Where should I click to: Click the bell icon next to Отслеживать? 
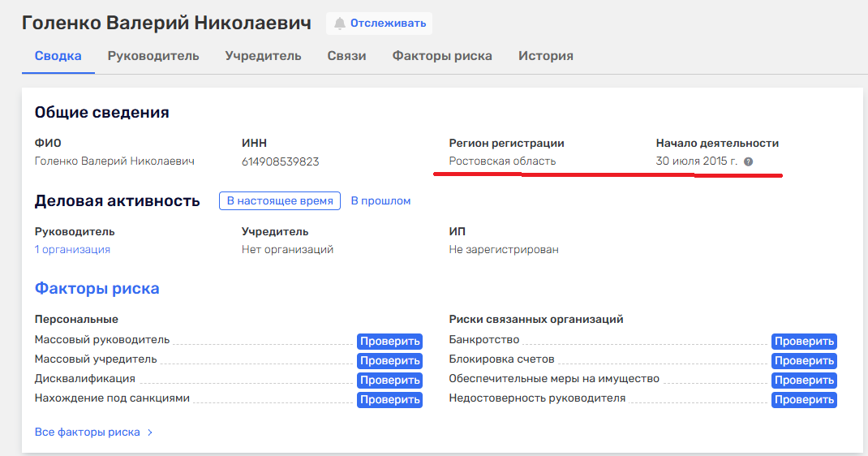tap(339, 24)
